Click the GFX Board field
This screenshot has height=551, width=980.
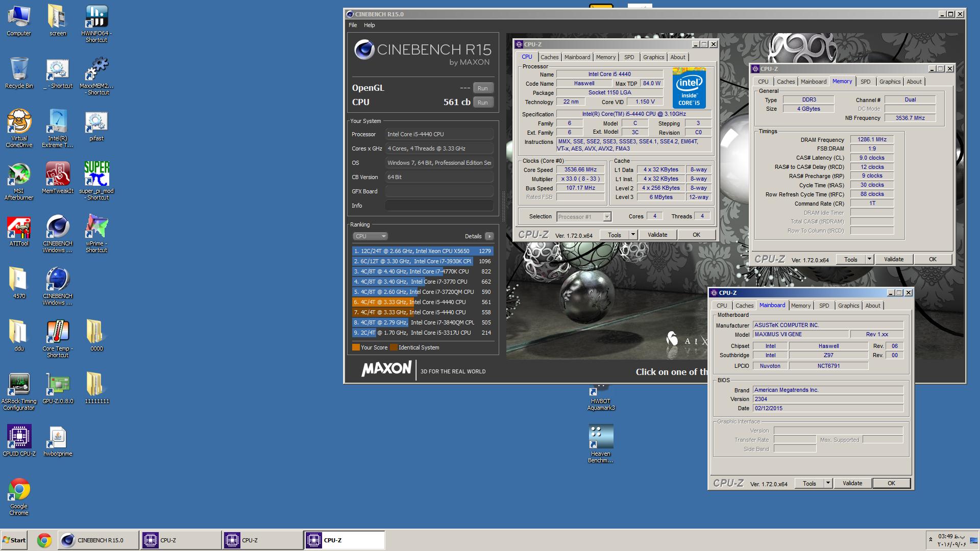439,191
